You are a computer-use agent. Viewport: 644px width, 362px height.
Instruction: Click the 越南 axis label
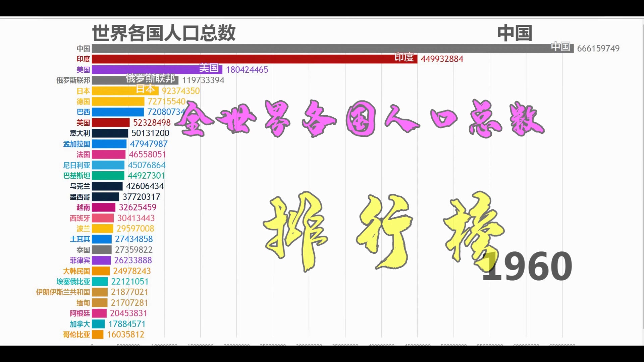pyautogui.click(x=83, y=207)
